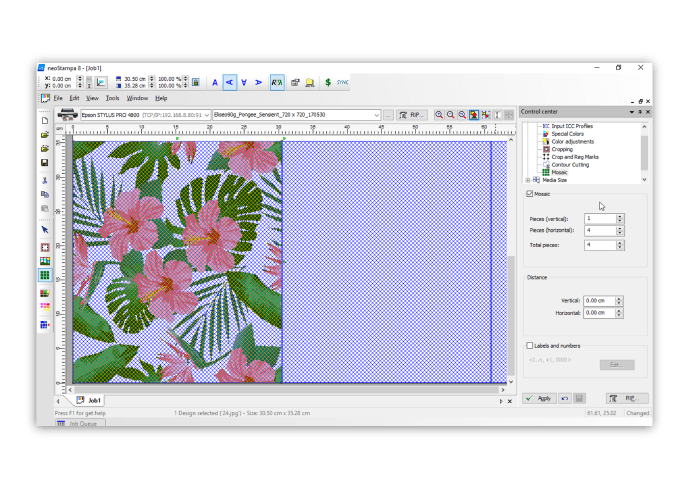Click Pieces (vertical) spinner arrows
The height and width of the screenshot is (480, 690).
620,219
